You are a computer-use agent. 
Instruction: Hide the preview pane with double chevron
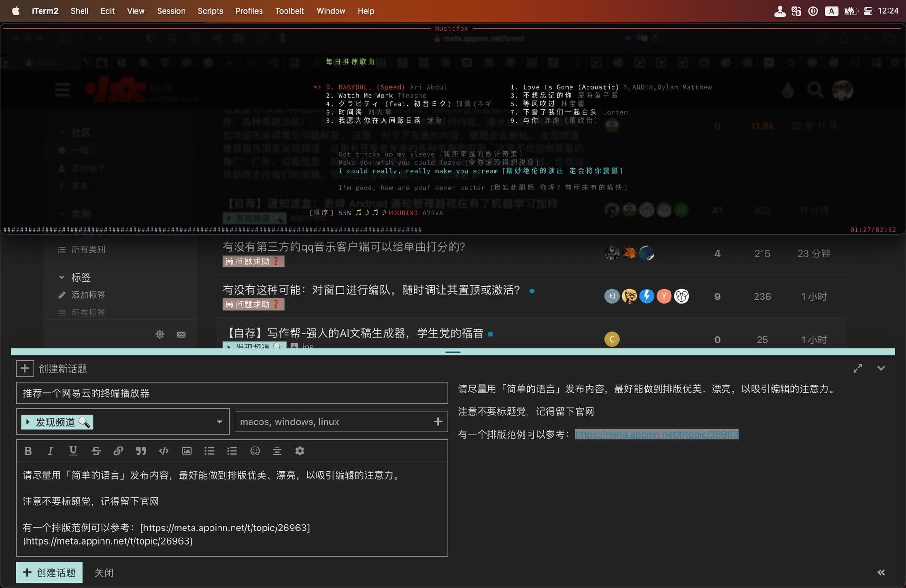point(881,572)
